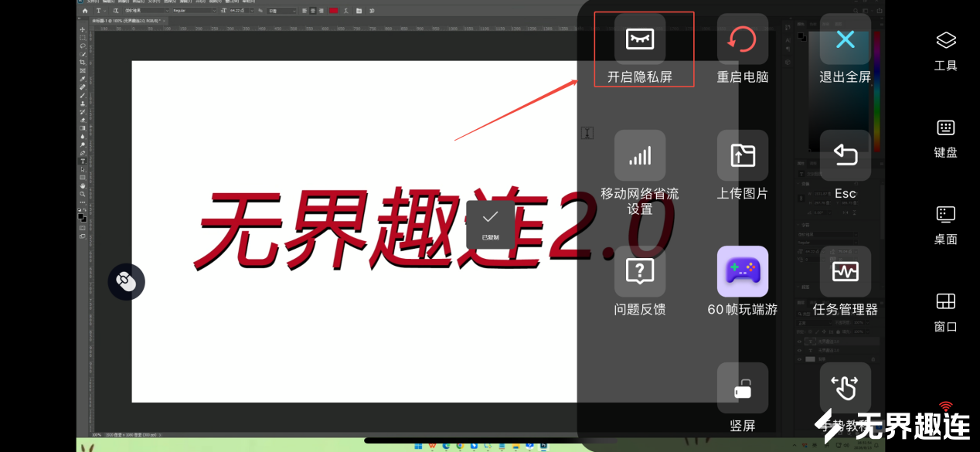980x452 pixels.
Task: Click the canvas text 无界趣连2.0
Action: pos(433,228)
